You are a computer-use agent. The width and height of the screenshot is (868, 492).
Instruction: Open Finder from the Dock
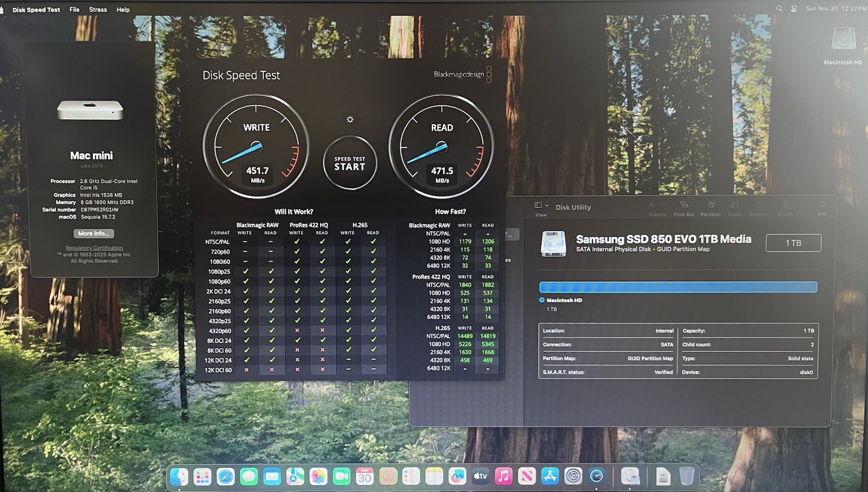pyautogui.click(x=179, y=477)
